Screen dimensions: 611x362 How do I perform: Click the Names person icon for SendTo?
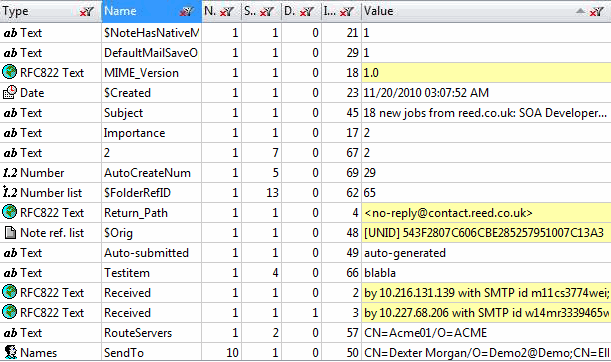11,352
